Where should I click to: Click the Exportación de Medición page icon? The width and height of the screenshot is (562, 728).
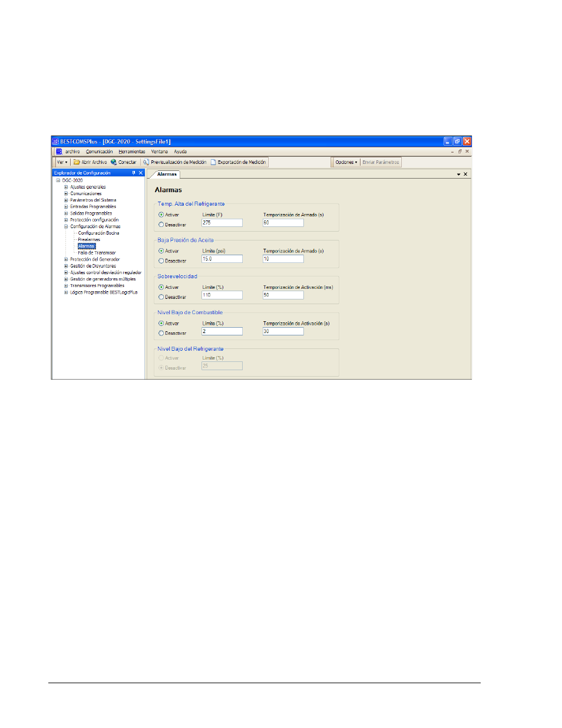[213, 162]
